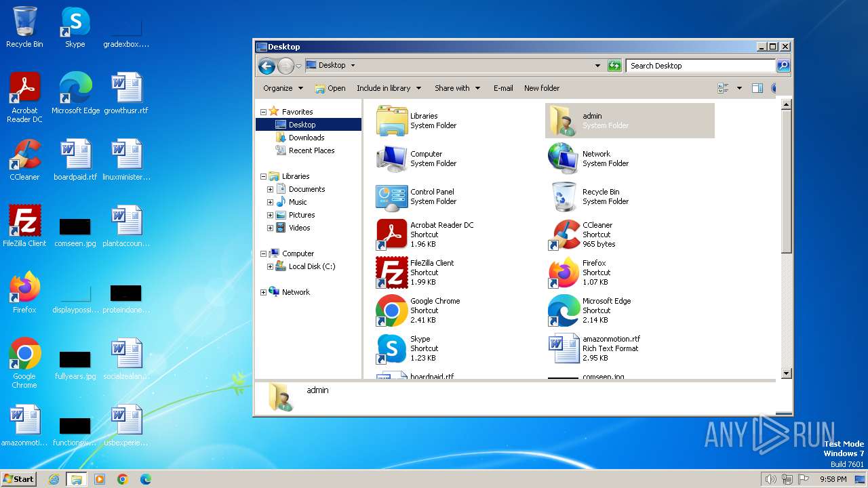868x488 pixels.
Task: Open the recent pages dropdown arrow
Action: point(298,66)
